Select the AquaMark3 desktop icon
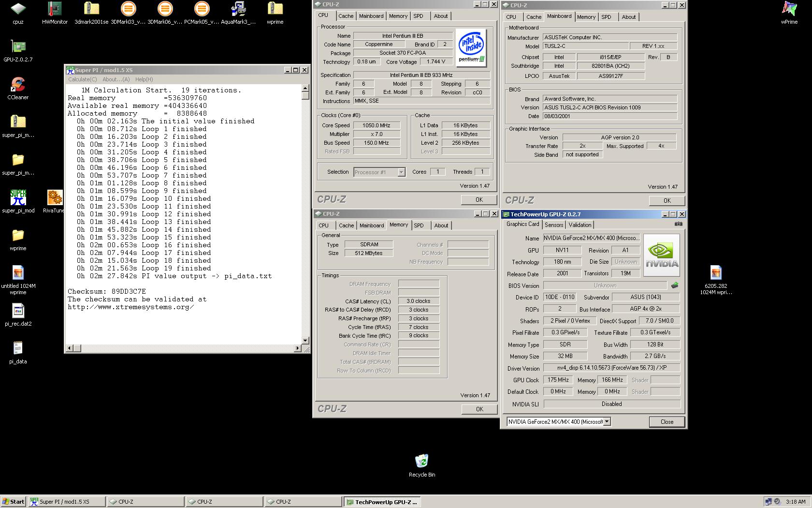 (x=238, y=12)
